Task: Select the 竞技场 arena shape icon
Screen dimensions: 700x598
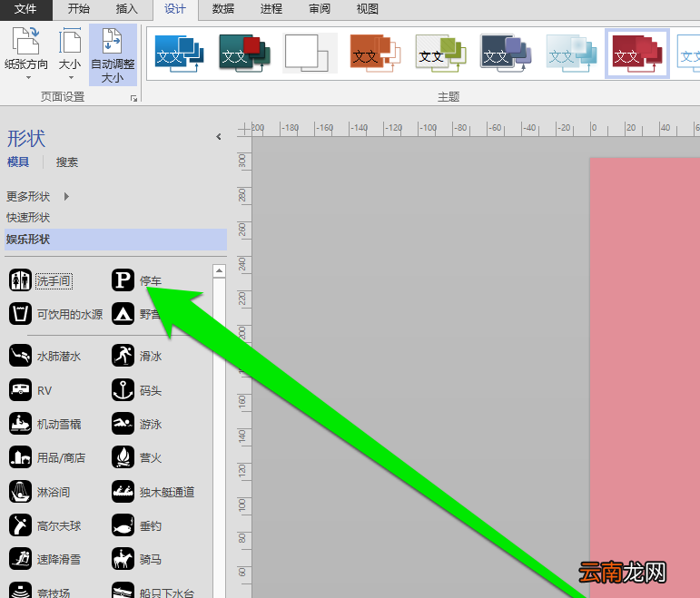Action: tap(20, 590)
